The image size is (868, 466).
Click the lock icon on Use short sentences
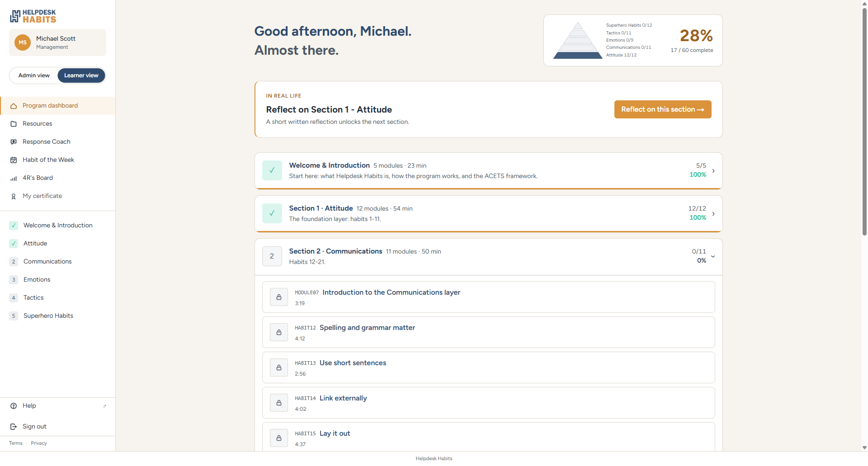point(279,367)
